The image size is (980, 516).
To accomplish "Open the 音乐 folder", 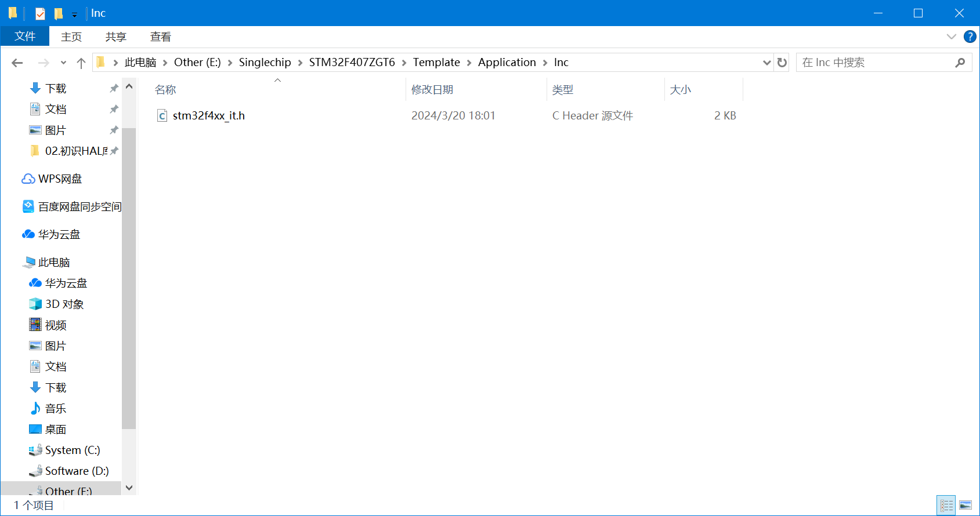I will click(56, 408).
